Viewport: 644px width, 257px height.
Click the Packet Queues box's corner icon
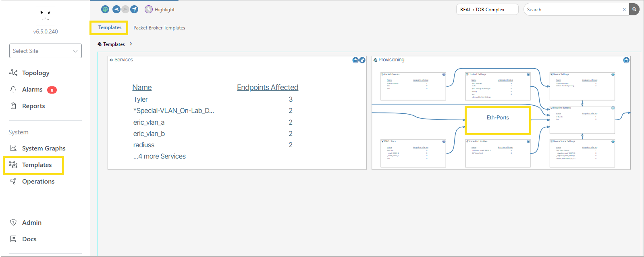(444, 75)
